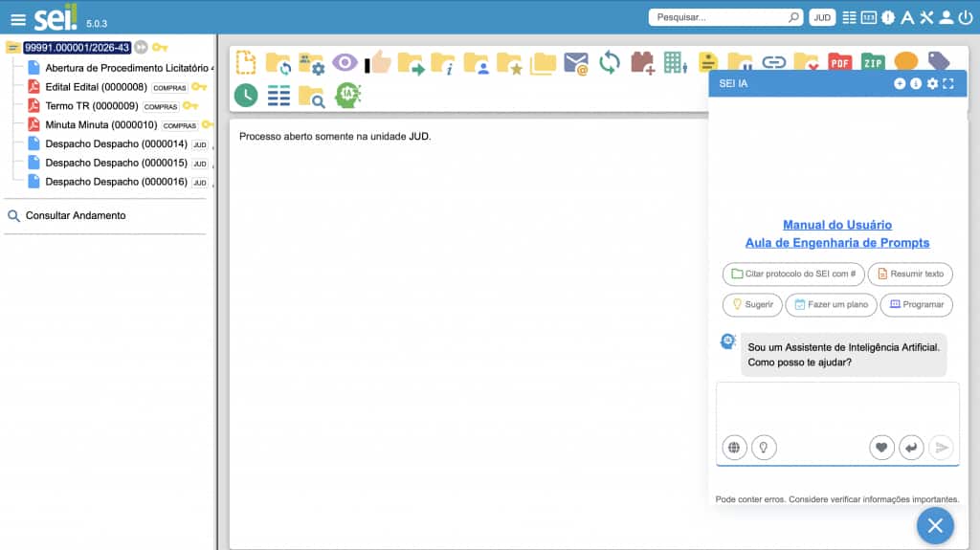The image size is (980, 550).
Task: Open 'Abertura de Procedimento Licitatório' document
Action: [x=129, y=68]
